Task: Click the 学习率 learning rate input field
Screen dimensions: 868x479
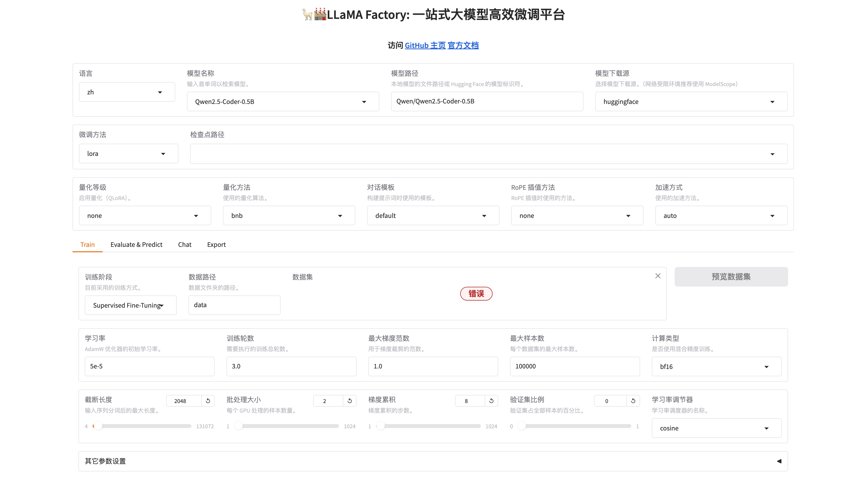Action: click(149, 366)
